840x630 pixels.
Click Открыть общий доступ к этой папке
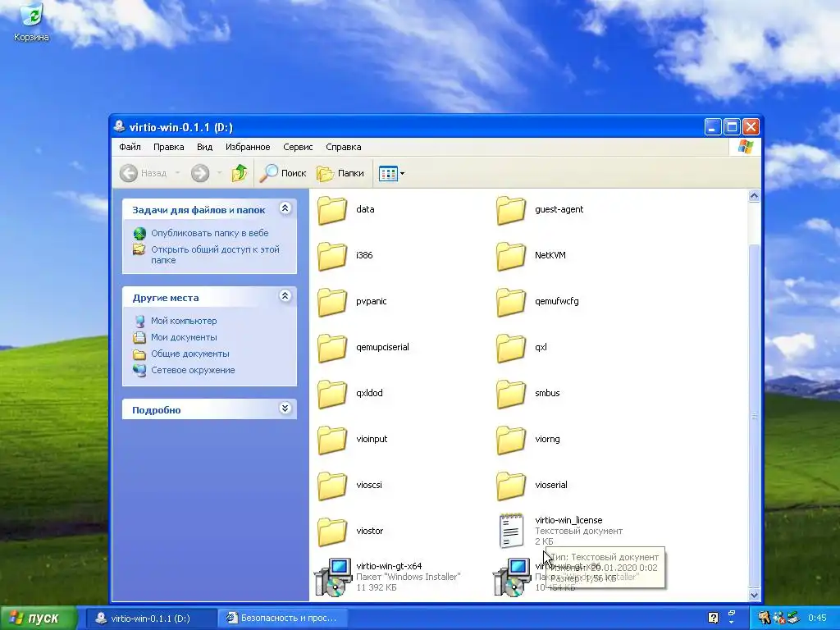[215, 254]
